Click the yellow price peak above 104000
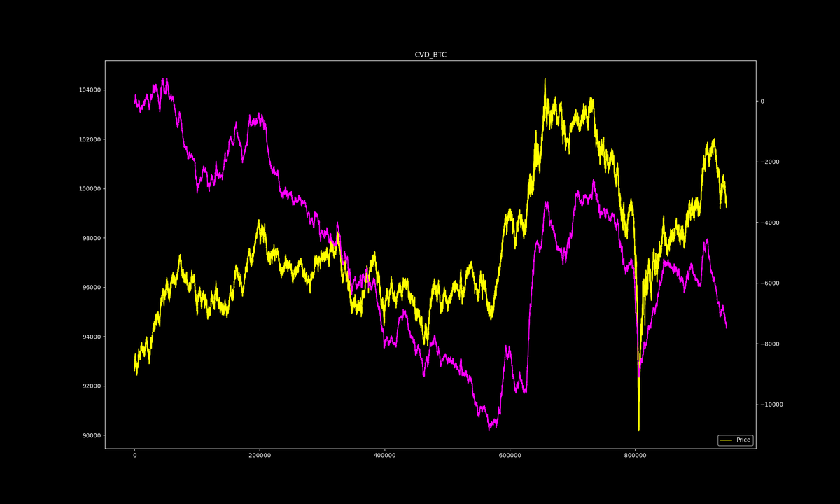 (545, 80)
